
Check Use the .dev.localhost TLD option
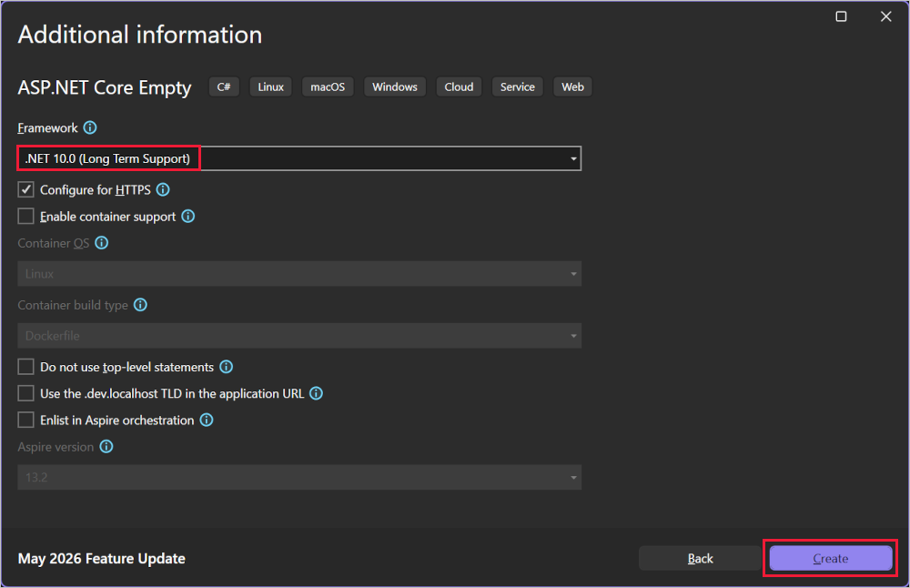click(25, 393)
